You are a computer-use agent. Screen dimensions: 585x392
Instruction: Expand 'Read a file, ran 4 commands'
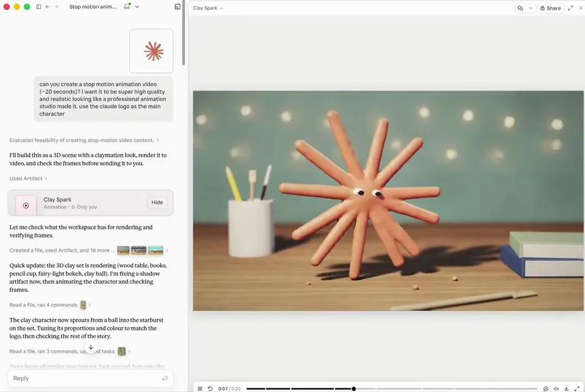tap(50, 305)
